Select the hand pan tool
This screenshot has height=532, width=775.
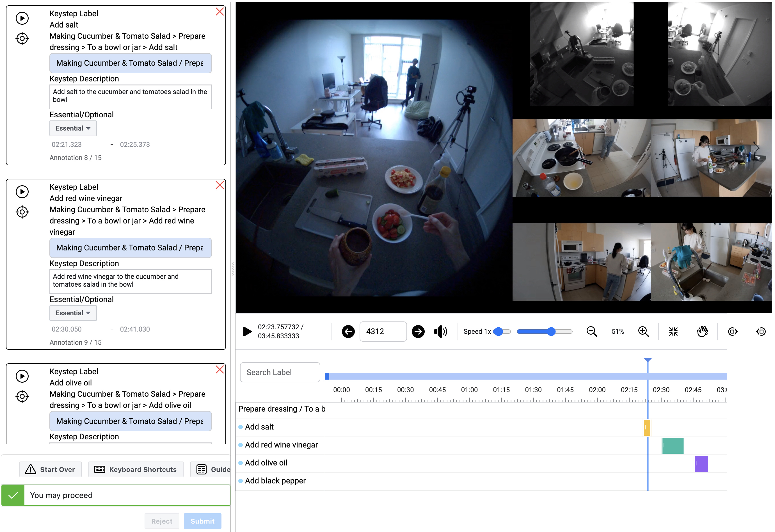702,331
